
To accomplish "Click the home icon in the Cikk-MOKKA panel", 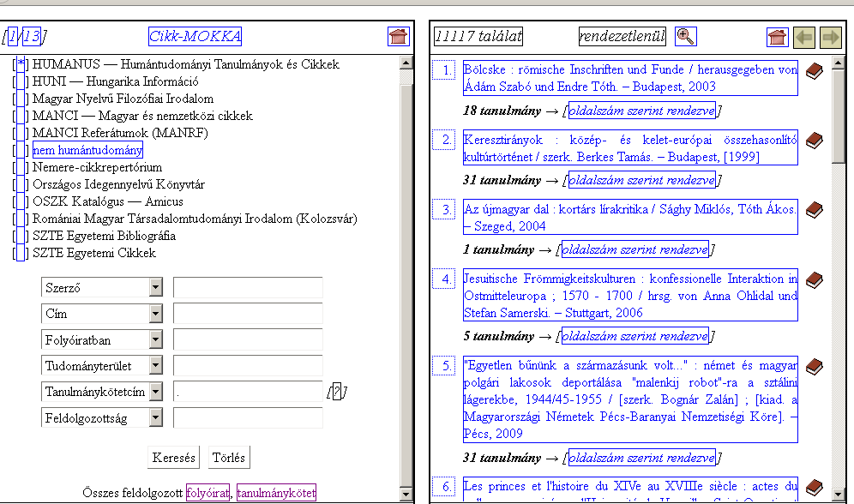I will (398, 37).
